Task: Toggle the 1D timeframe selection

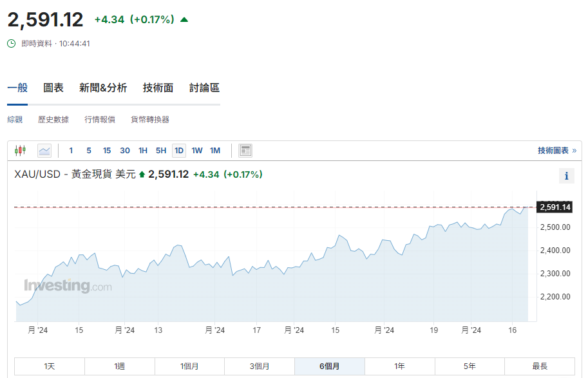Action: coord(178,150)
